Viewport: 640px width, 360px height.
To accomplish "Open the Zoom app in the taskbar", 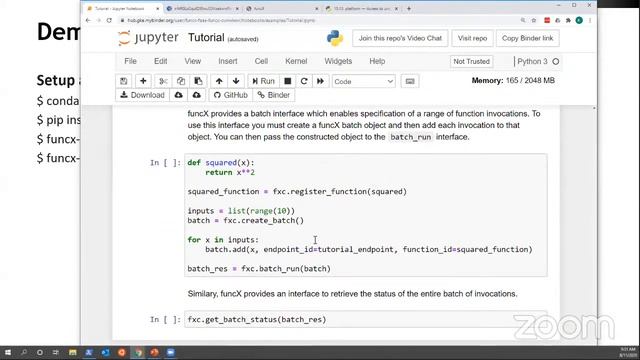I will coord(171,352).
